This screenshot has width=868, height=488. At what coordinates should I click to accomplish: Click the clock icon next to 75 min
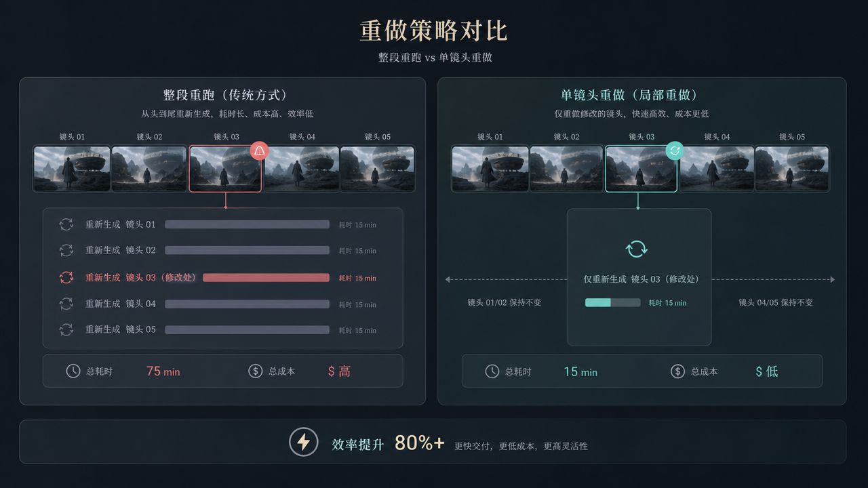(x=73, y=371)
